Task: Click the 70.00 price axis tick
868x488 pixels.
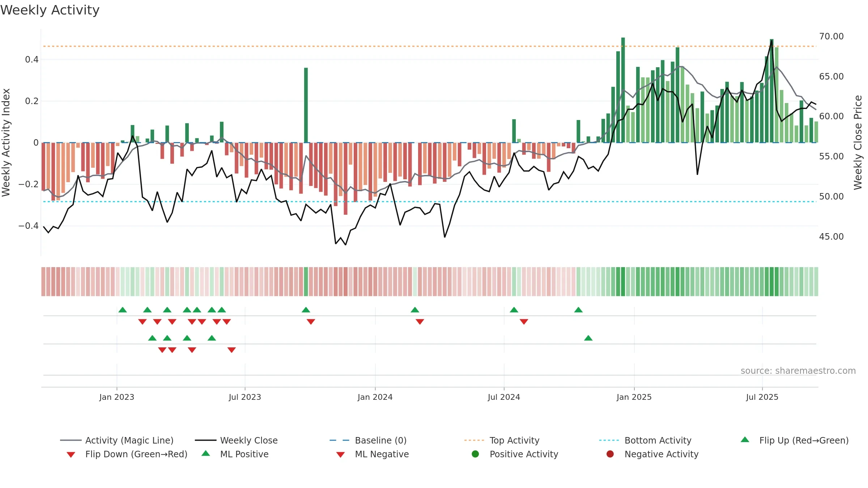Action: (831, 36)
